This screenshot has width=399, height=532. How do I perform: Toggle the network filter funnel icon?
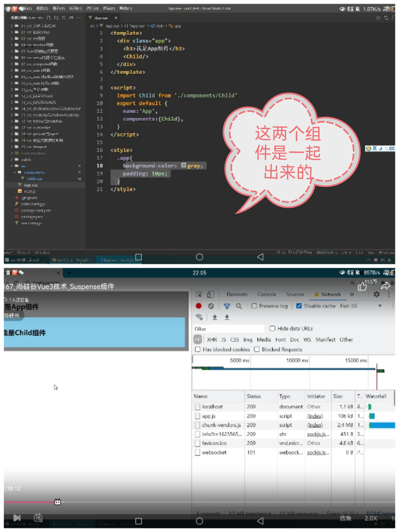coord(227,306)
